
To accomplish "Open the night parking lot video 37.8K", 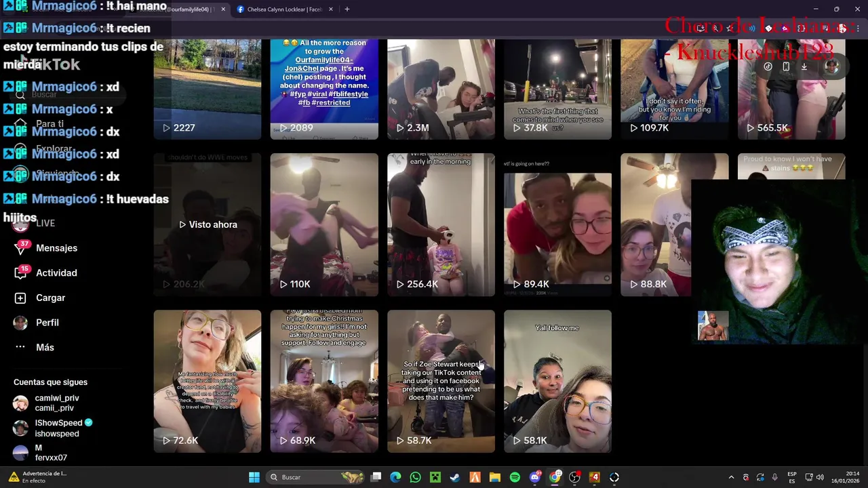I will pyautogui.click(x=557, y=89).
